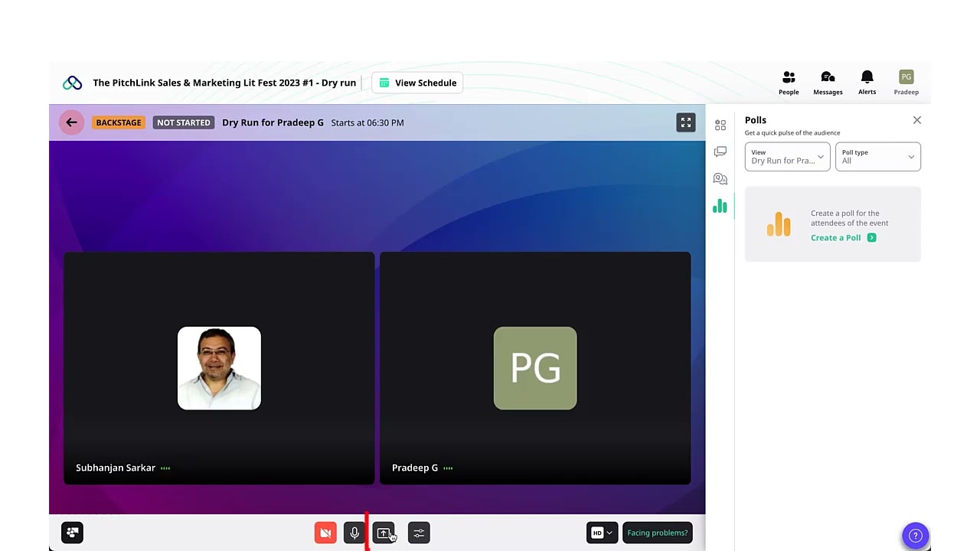Click the event title PitchLink Lit Fest
The height and width of the screenshot is (551, 980).
click(224, 83)
